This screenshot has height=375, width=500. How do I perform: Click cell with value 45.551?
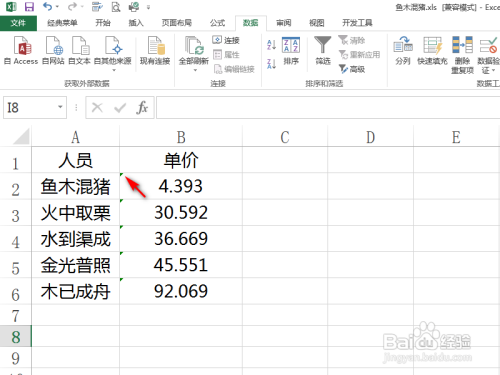pos(181,265)
